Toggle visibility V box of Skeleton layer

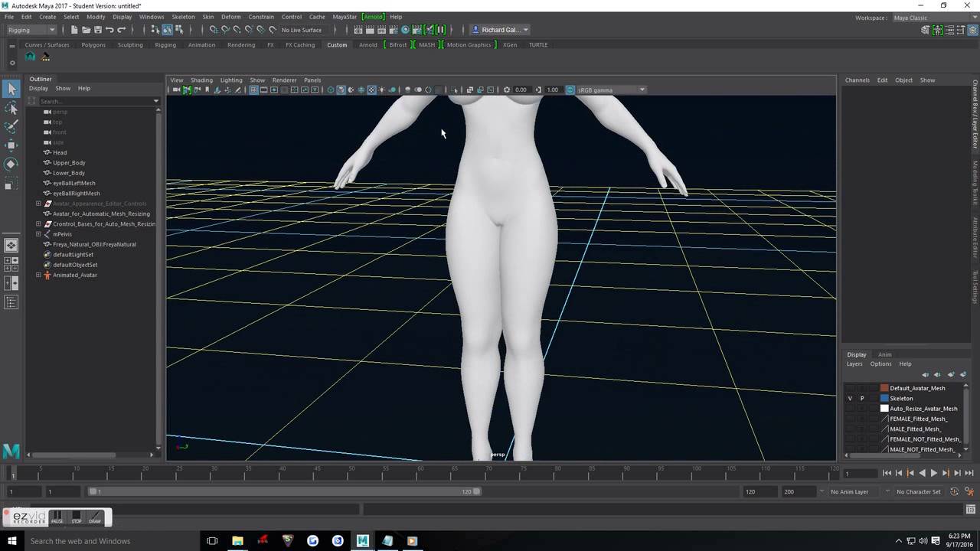point(850,399)
